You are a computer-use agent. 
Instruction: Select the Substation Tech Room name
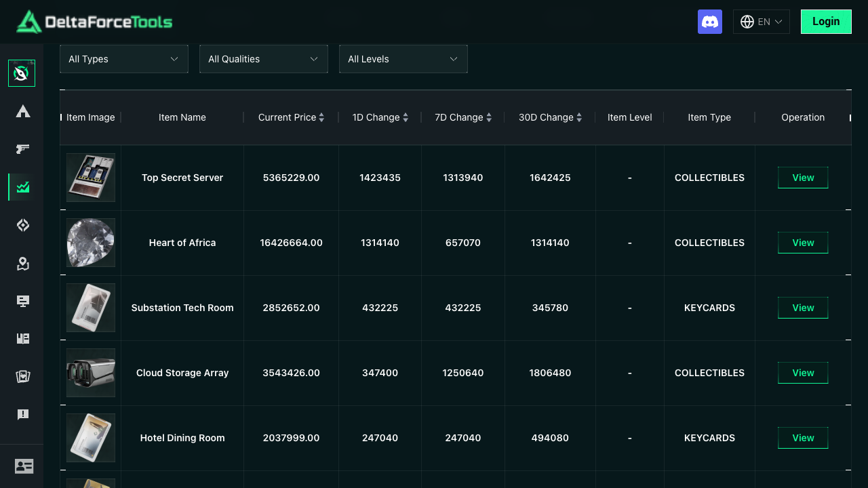point(182,308)
